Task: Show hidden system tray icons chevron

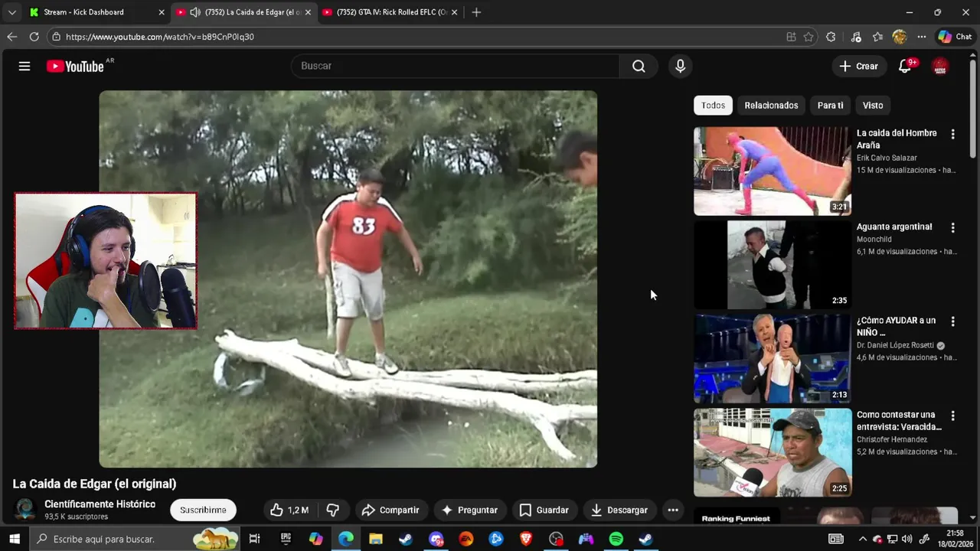Action: tap(863, 539)
